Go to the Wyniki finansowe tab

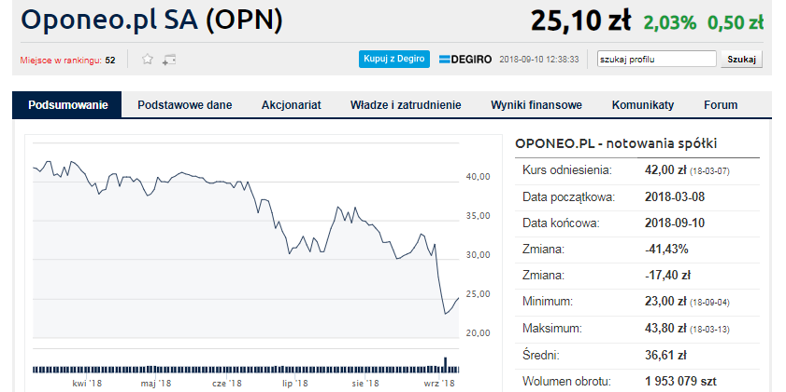pyautogui.click(x=536, y=105)
